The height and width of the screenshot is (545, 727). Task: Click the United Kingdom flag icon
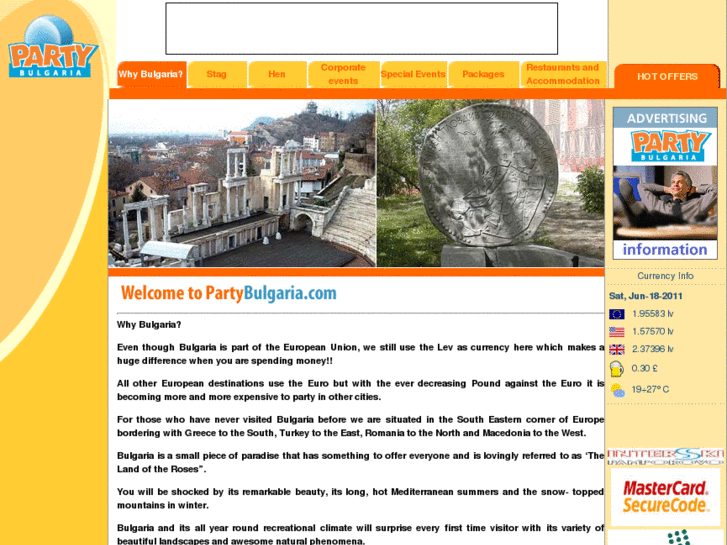click(616, 349)
